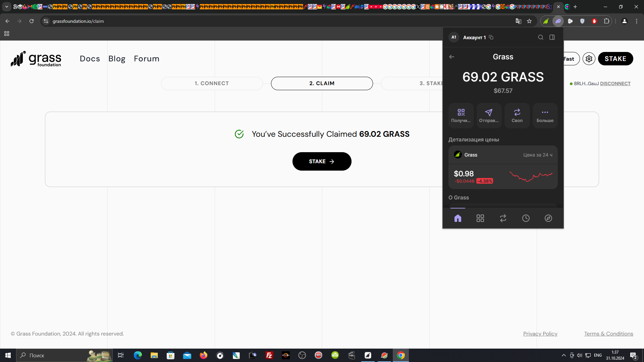Screen dimensions: 644x362
Task: Open Microsoft Edge from taskbar
Action: (138, 355)
